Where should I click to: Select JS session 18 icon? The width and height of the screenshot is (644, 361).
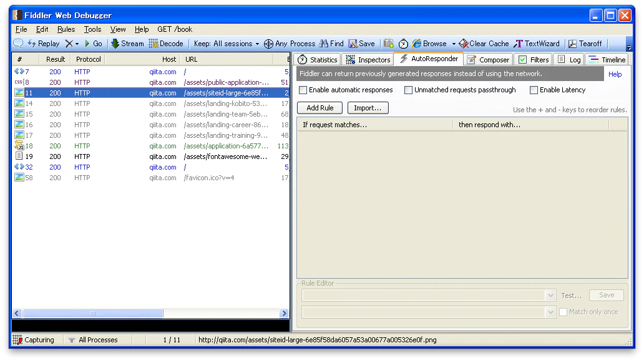(x=19, y=146)
